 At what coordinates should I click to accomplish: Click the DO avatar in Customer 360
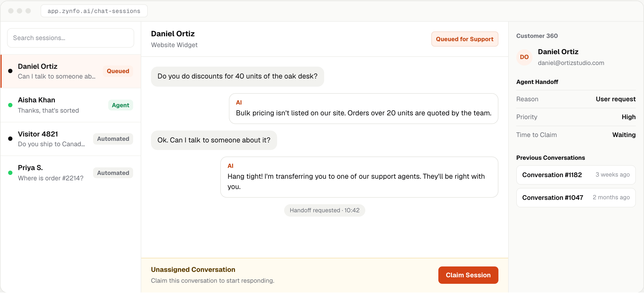pyautogui.click(x=524, y=57)
